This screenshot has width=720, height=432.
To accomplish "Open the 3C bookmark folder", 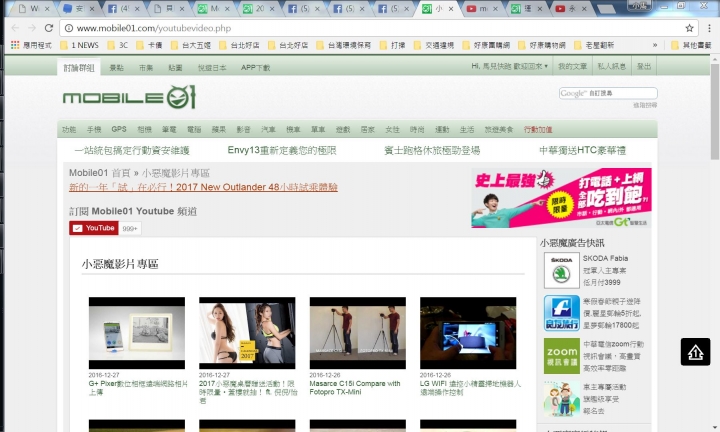I will [x=118, y=45].
